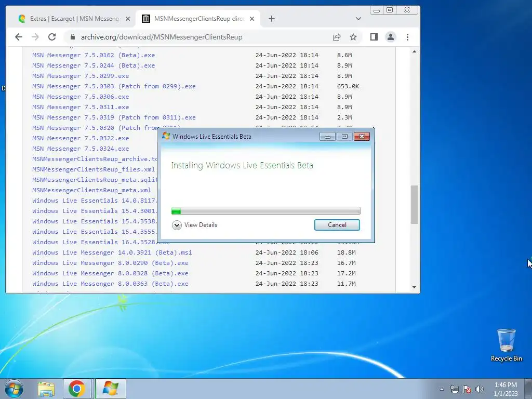The height and width of the screenshot is (399, 532).
Task: Open MSN Messenger 7.5.0303 patch link
Action: point(114,86)
